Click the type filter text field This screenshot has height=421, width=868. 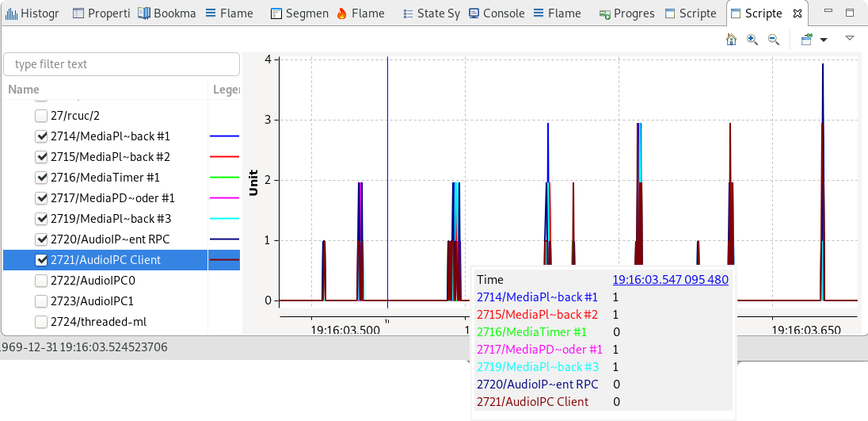coord(121,64)
